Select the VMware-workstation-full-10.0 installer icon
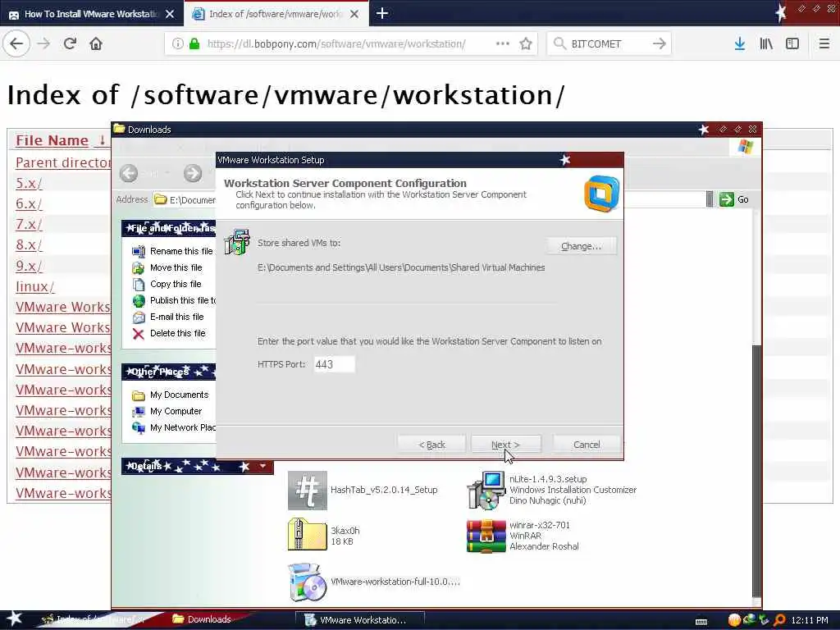Image resolution: width=840 pixels, height=630 pixels. [x=307, y=582]
